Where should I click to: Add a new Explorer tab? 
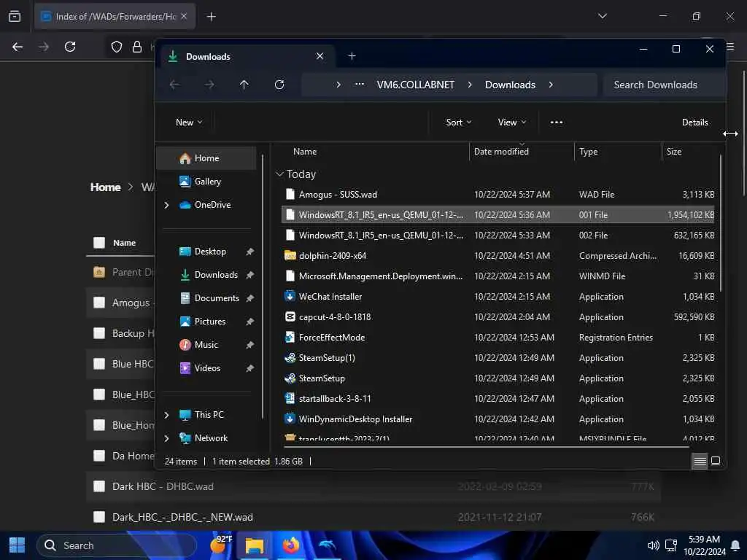[352, 56]
